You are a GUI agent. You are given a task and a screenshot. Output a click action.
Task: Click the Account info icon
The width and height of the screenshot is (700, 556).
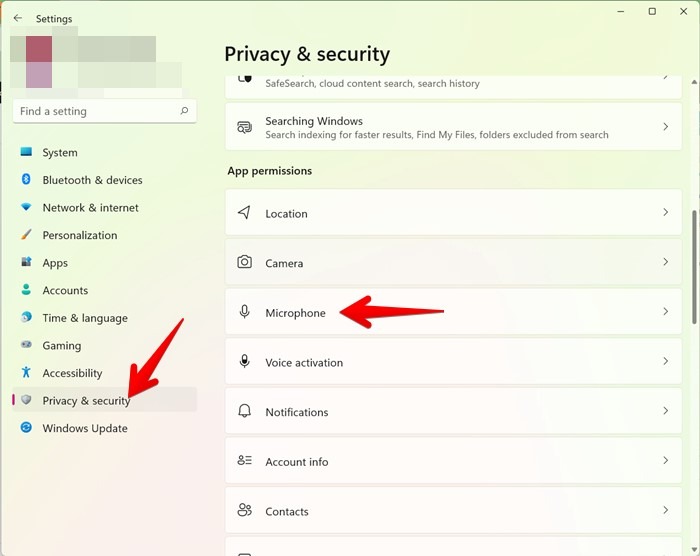[x=244, y=461]
